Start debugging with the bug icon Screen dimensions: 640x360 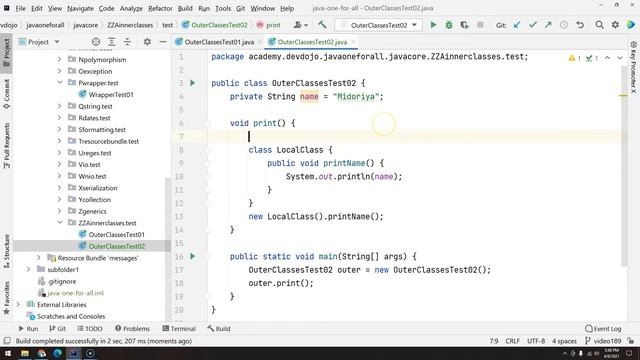coord(449,25)
